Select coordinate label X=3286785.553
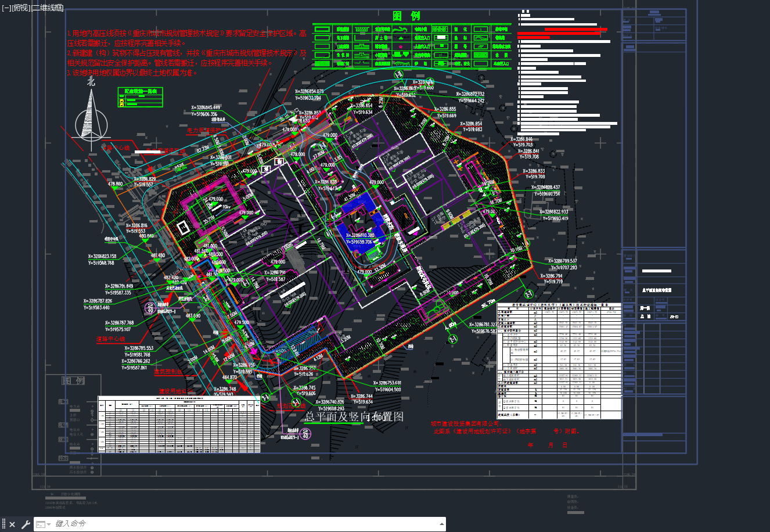This screenshot has width=770, height=532. 138,348
